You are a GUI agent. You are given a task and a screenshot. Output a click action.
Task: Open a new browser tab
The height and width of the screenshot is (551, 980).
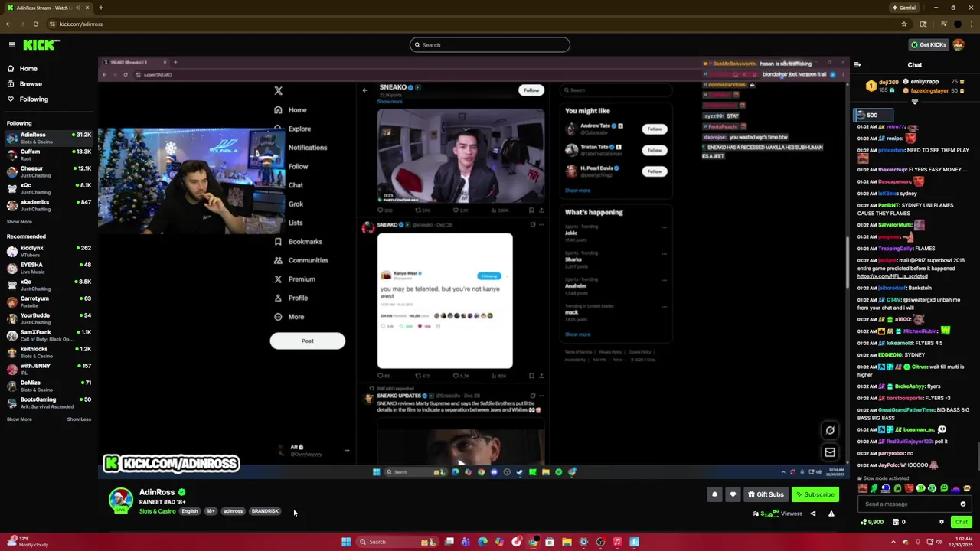(101, 8)
